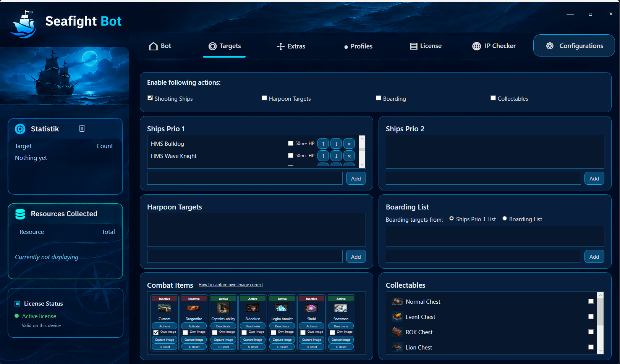Enable the Harpoon Targets action
620x364 pixels.
click(264, 98)
